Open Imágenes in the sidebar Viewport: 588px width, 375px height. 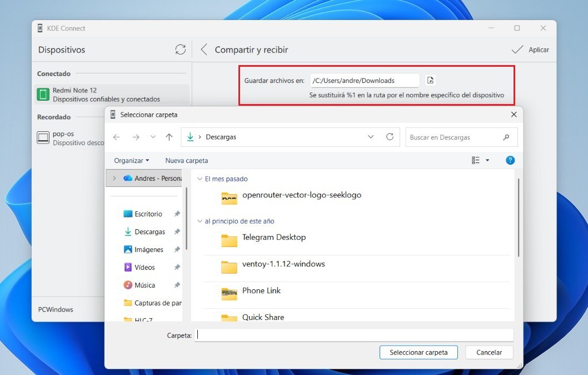(x=148, y=250)
